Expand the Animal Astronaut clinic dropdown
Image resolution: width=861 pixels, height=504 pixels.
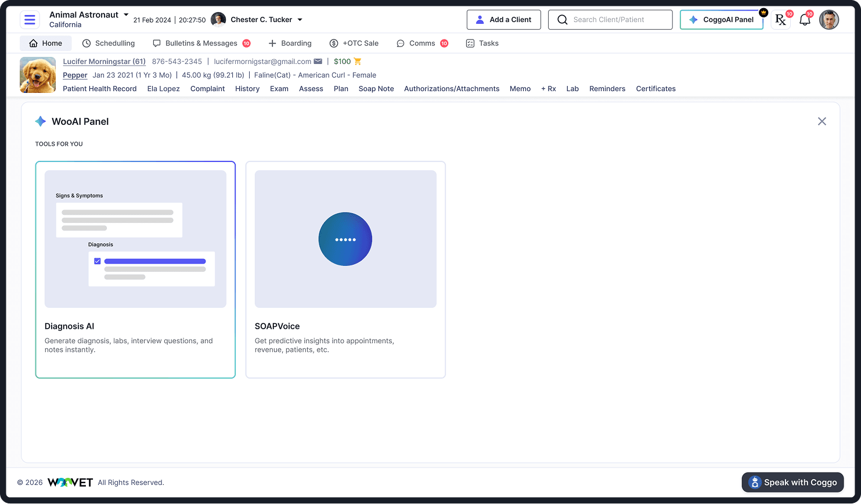(x=126, y=15)
